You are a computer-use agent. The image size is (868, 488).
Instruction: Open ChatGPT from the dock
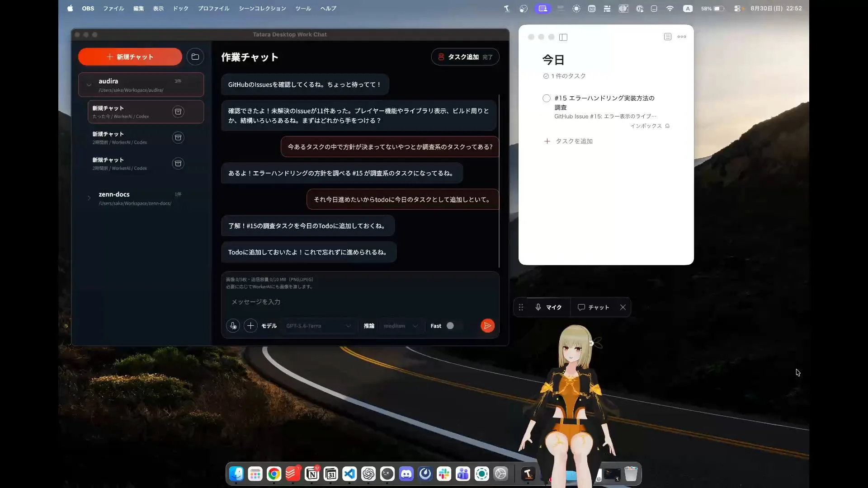click(x=368, y=474)
